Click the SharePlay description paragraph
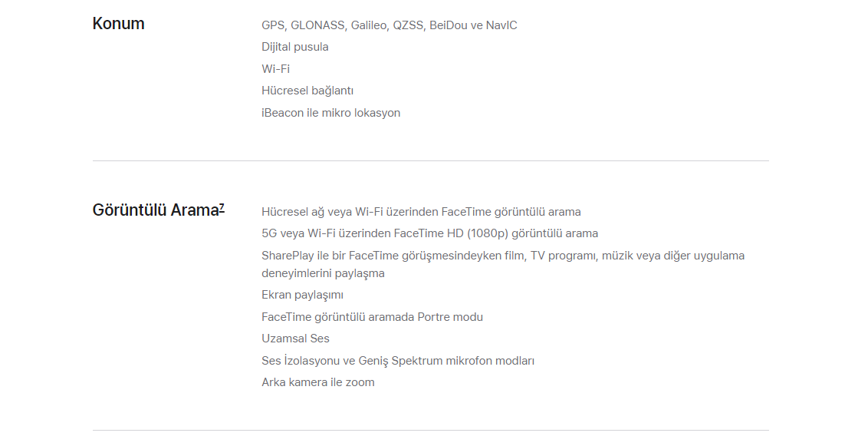 point(503,264)
